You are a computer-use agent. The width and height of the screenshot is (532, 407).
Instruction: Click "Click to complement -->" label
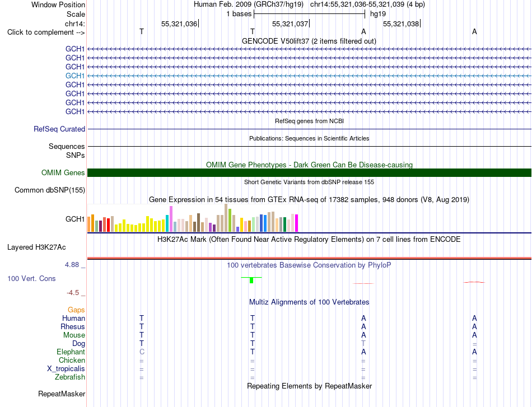tap(46, 32)
